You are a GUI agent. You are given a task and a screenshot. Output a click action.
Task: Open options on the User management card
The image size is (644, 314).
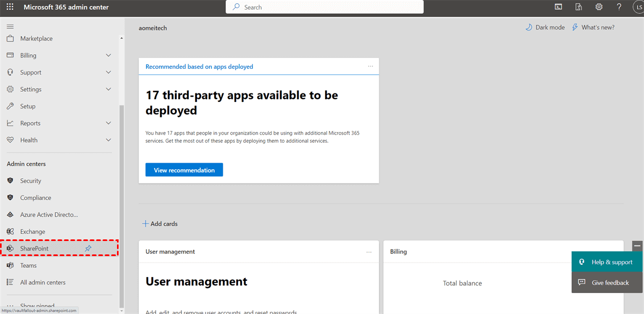click(x=369, y=252)
